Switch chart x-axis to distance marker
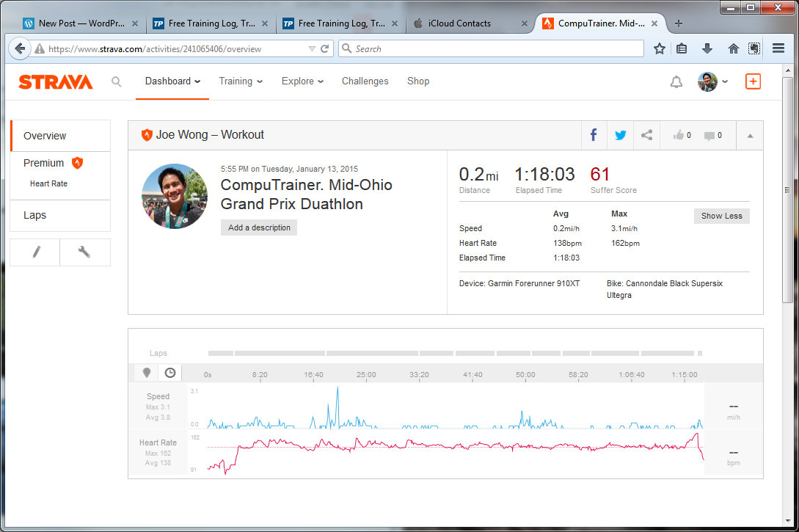This screenshot has height=532, width=799. (x=147, y=373)
